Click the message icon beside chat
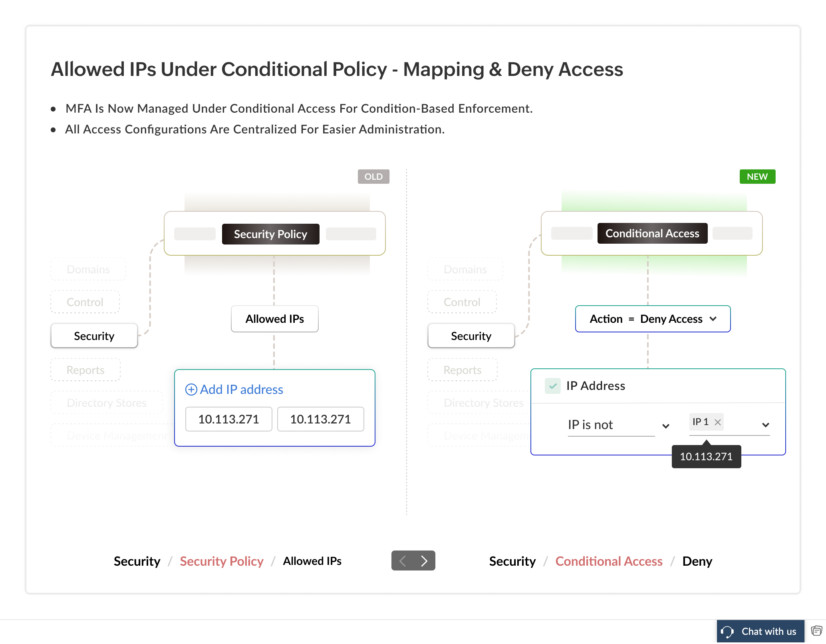Screen dimensions: 826x644 tap(816, 631)
